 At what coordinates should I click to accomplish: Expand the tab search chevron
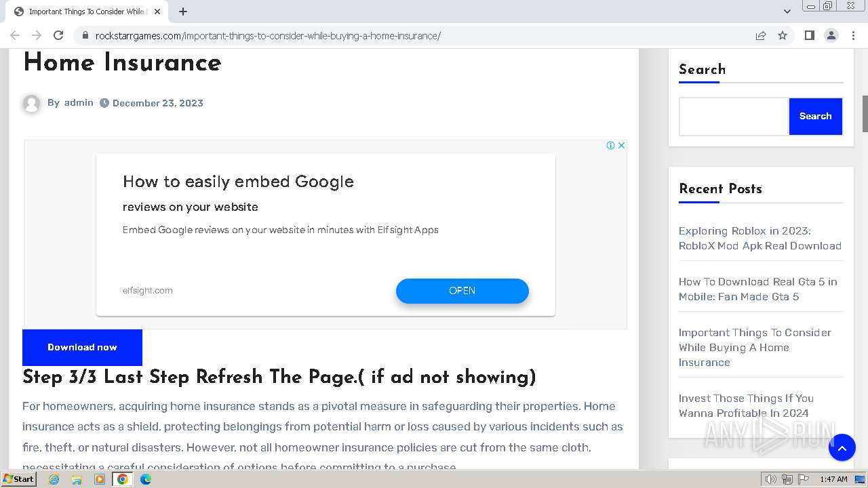tap(787, 12)
